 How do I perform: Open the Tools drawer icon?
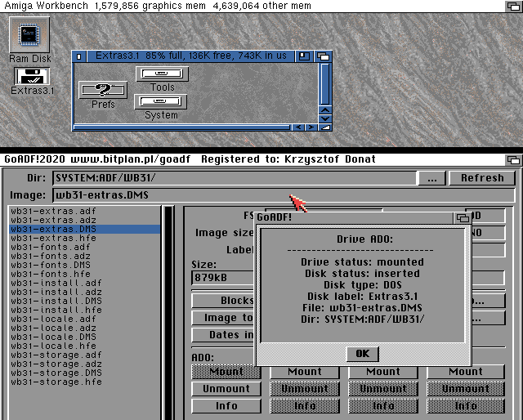coord(162,74)
